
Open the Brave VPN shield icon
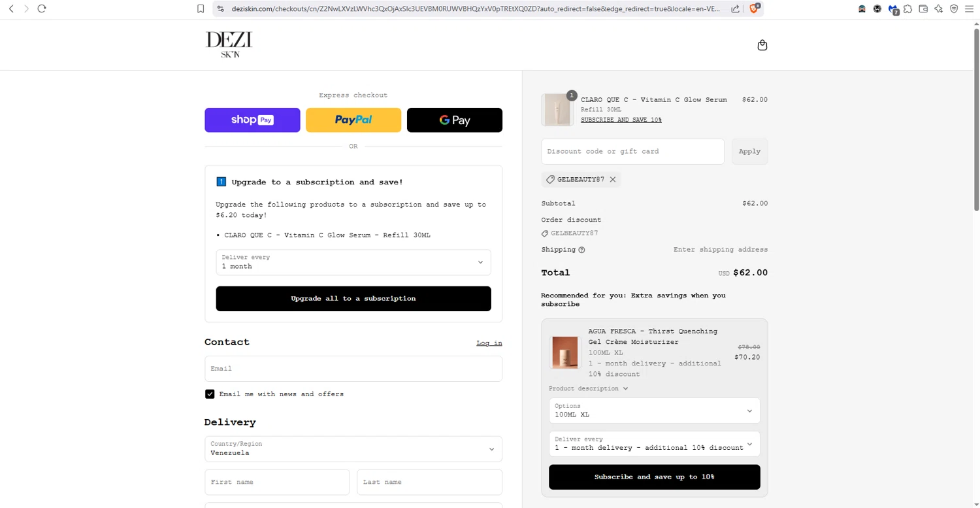[954, 8]
